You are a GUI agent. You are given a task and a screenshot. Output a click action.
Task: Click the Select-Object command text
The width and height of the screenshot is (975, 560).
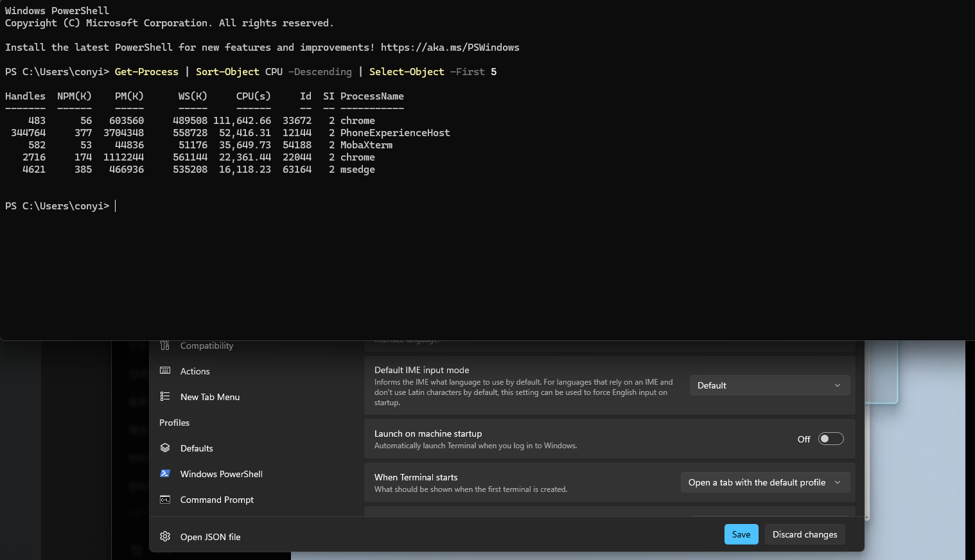pos(407,72)
